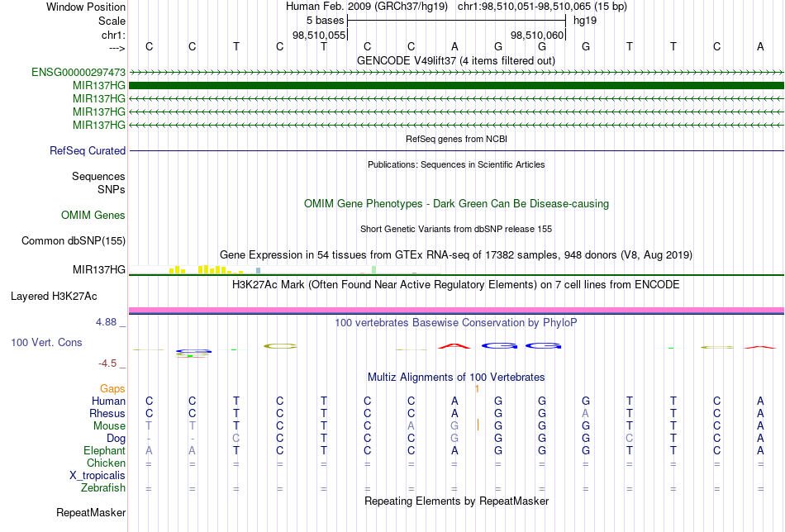Open 'Publications: Sequences in Scientific Articles' title
The height and width of the screenshot is (532, 785).
point(456,164)
